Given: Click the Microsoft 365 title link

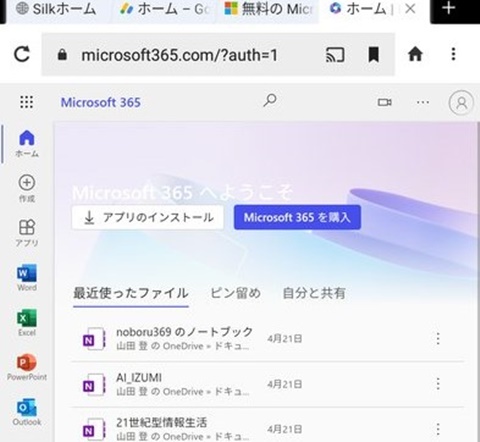Looking at the screenshot, I should 101,102.
